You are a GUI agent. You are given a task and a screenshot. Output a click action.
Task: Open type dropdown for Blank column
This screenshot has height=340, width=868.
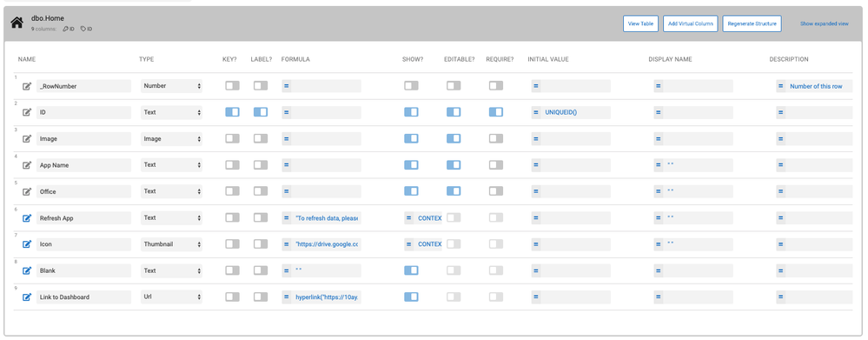point(172,270)
